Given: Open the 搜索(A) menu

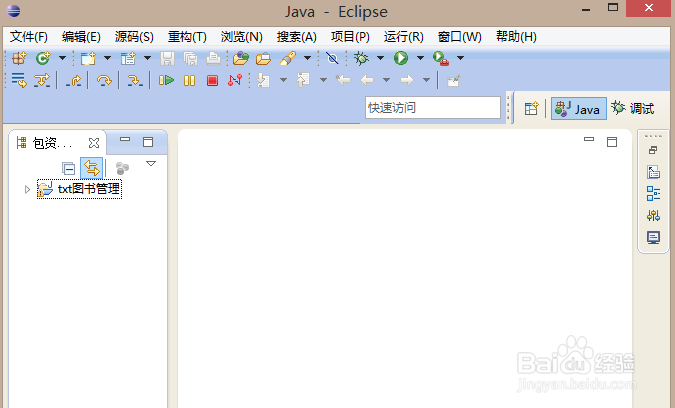Looking at the screenshot, I should (x=297, y=37).
